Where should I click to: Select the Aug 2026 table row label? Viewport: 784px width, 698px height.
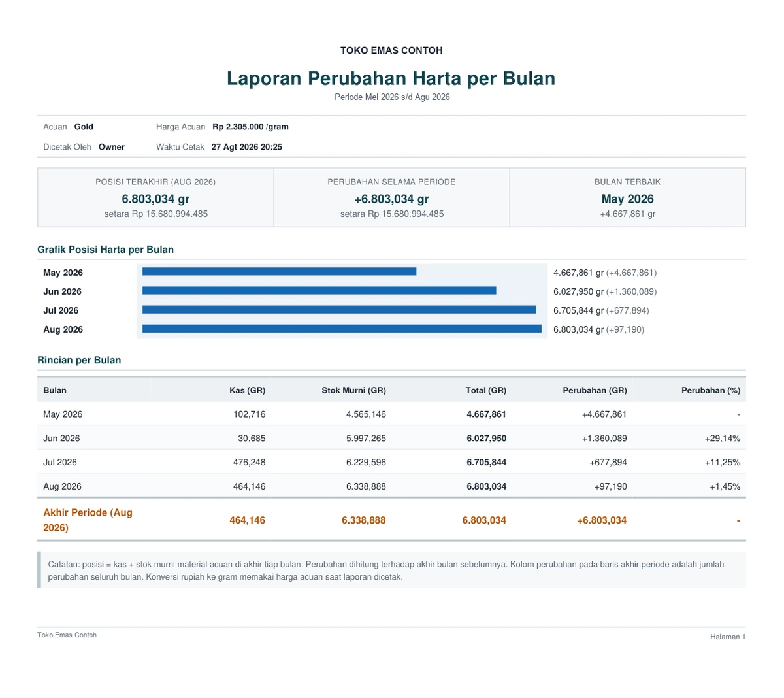62,486
